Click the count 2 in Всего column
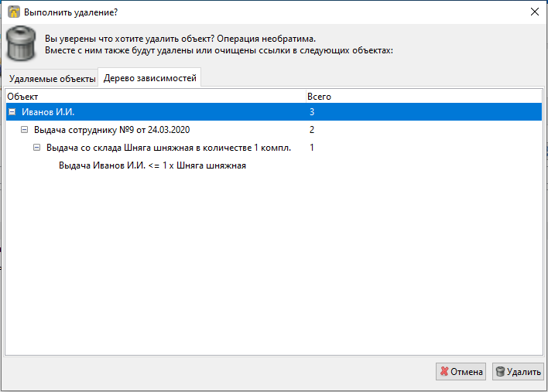 click(x=312, y=130)
